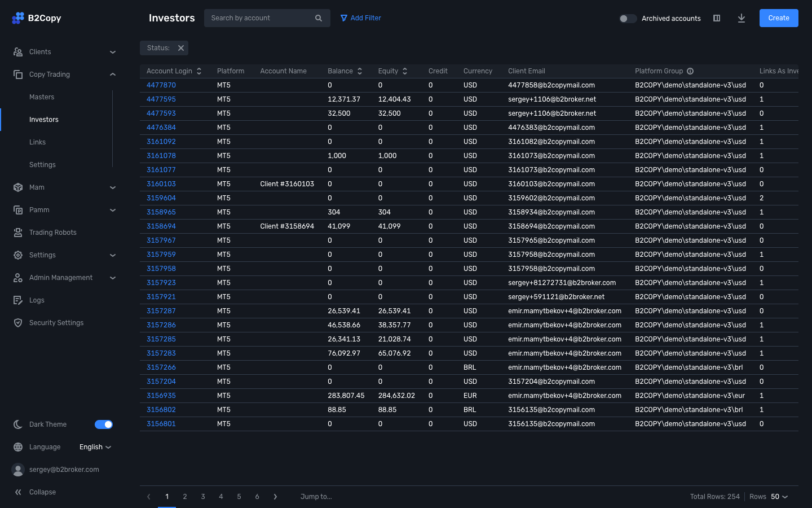Viewport: 812px width, 508px height.
Task: Click the Search by account field
Action: point(267,18)
